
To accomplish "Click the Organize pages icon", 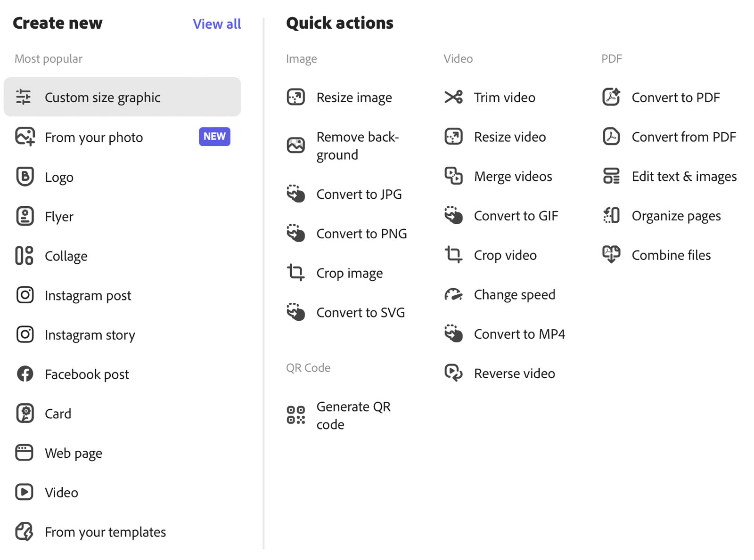I will point(611,215).
